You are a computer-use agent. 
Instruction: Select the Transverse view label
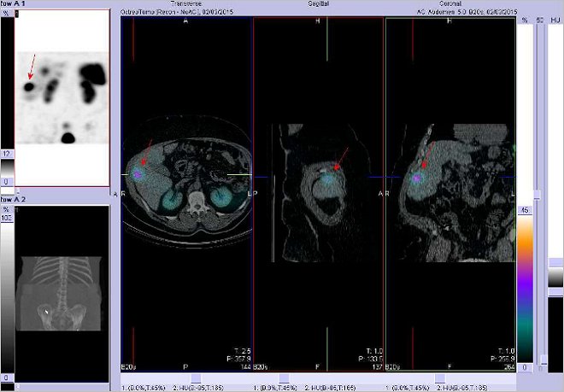tap(187, 4)
